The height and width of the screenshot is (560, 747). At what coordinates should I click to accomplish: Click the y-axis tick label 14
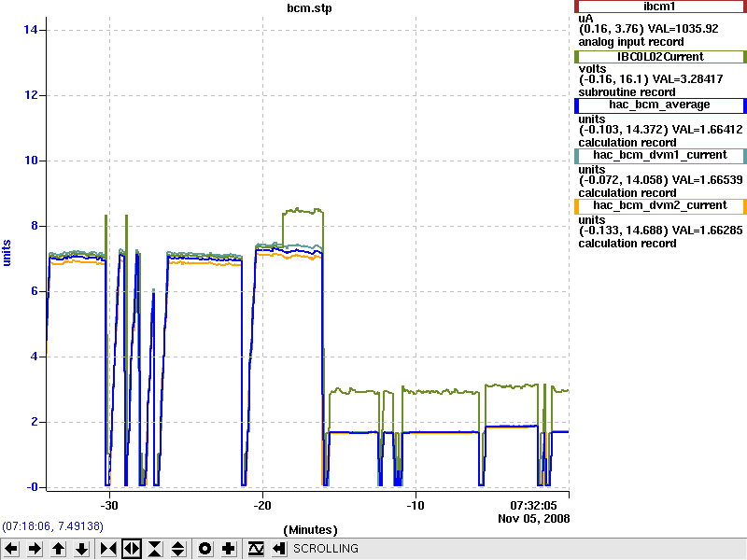pos(31,30)
